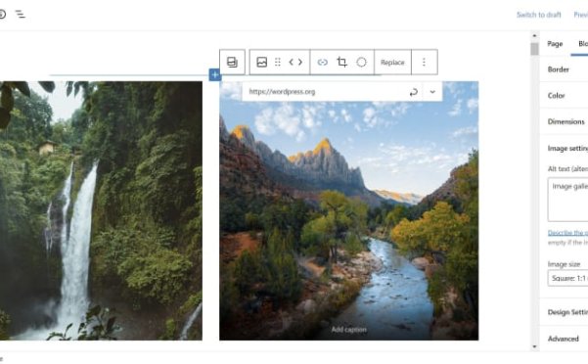This screenshot has height=364, width=588.
Task: Open the document overview list icon
Action: coord(21,15)
